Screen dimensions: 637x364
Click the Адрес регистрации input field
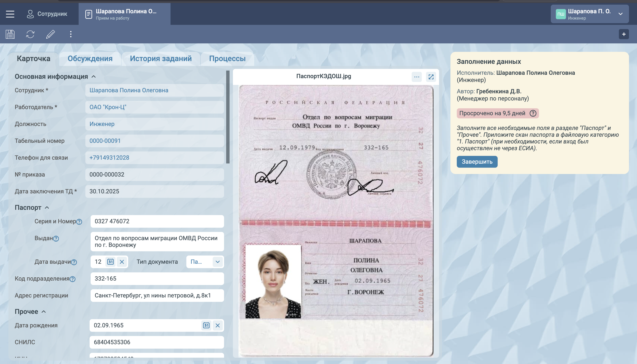point(157,296)
